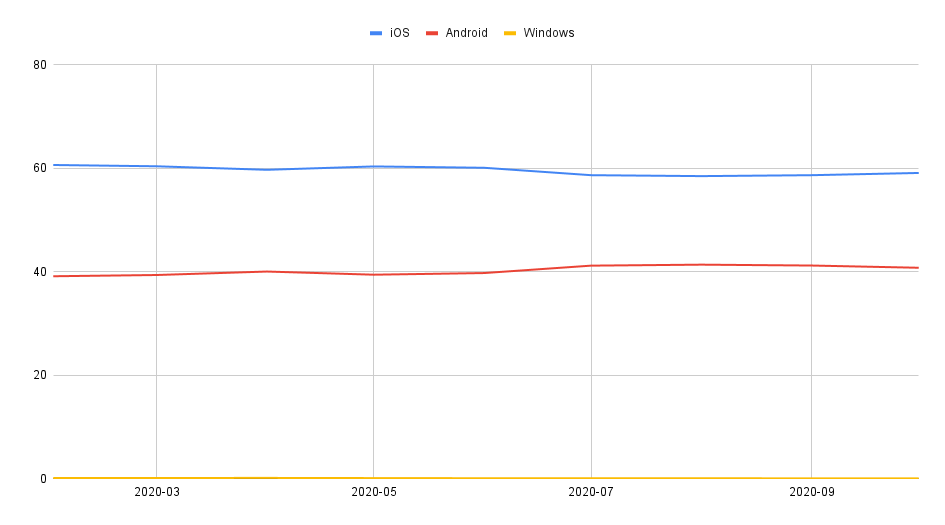This screenshot has width=945, height=525.
Task: Click the blue iOS line at 2020-07
Action: [x=591, y=175]
